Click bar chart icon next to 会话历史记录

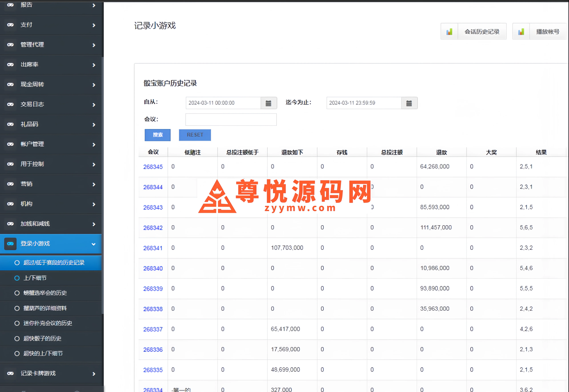pyautogui.click(x=449, y=31)
